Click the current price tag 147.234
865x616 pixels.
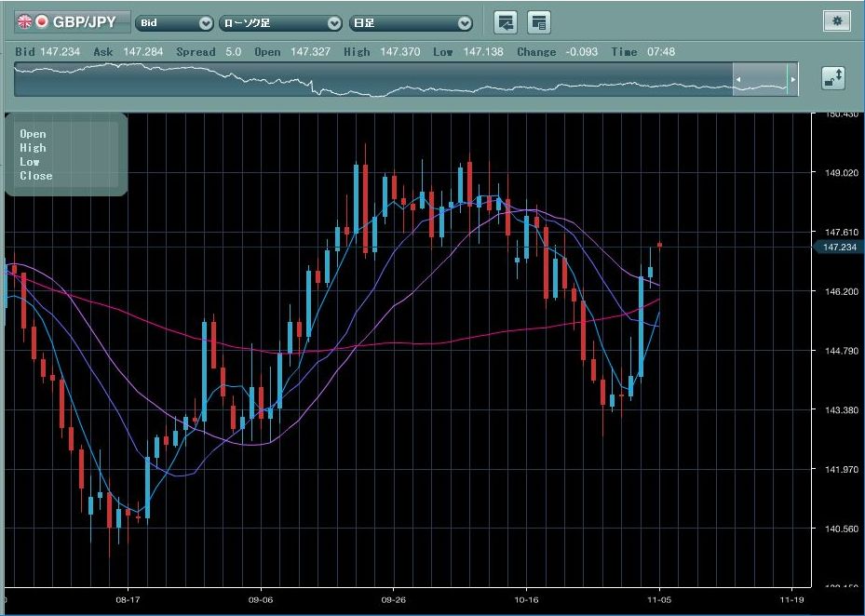click(839, 248)
